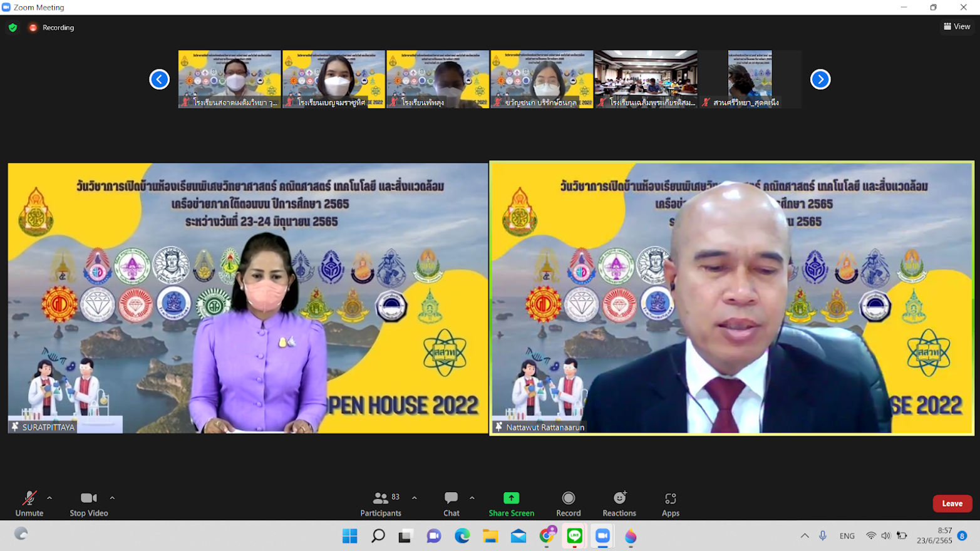This screenshot has height=551, width=980.
Task: Click Nattawut Rattanaarun name label
Action: point(545,427)
